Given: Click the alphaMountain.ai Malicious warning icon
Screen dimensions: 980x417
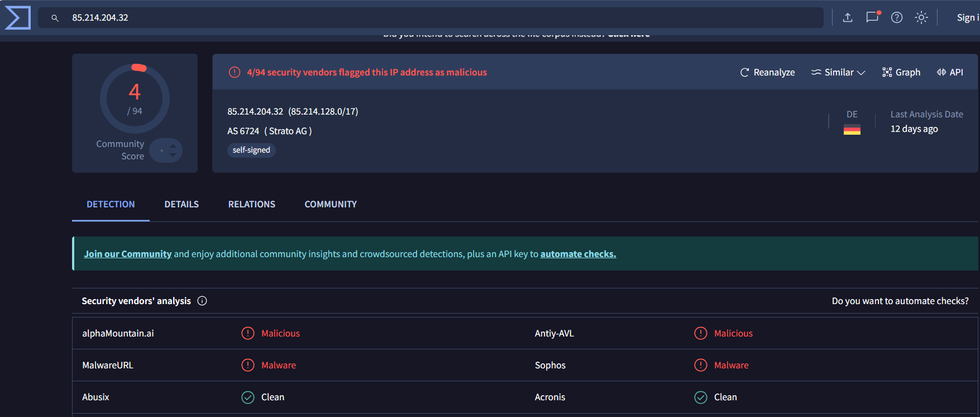Looking at the screenshot, I should [248, 333].
